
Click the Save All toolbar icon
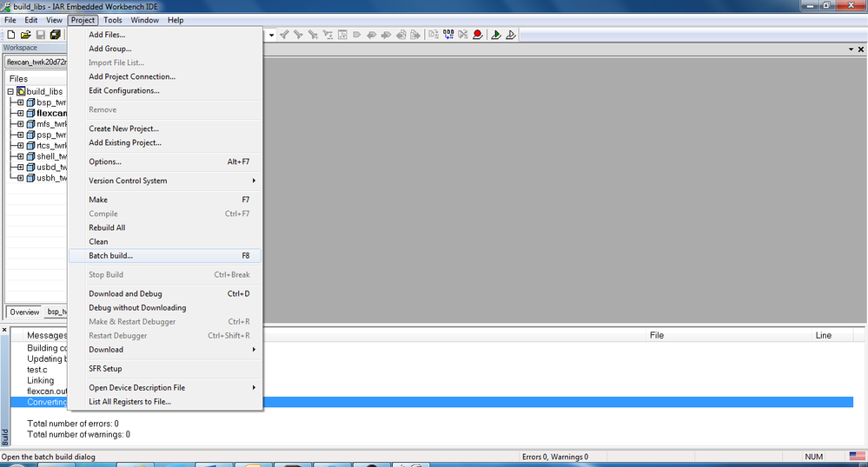[55, 35]
